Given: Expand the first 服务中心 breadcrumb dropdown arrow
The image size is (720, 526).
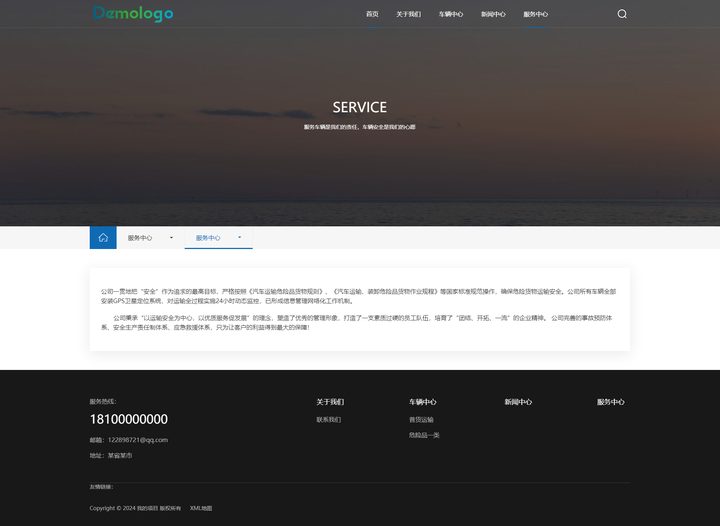Looking at the screenshot, I should [x=171, y=237].
